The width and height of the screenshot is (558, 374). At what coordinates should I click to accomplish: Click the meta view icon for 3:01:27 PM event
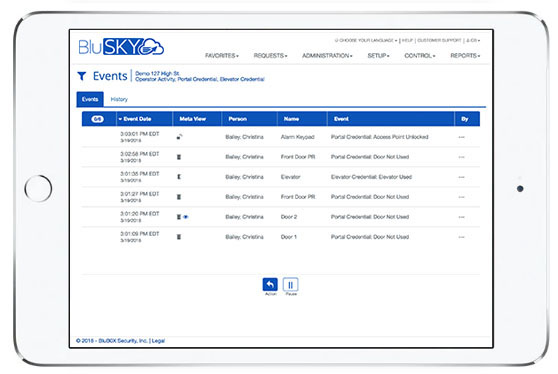[179, 197]
